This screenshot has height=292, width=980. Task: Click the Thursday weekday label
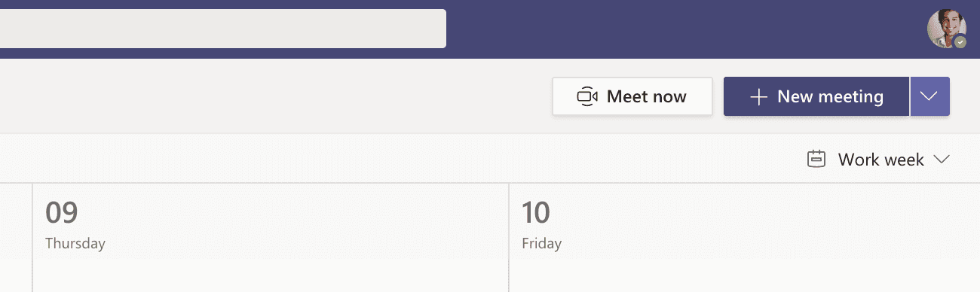tap(75, 244)
